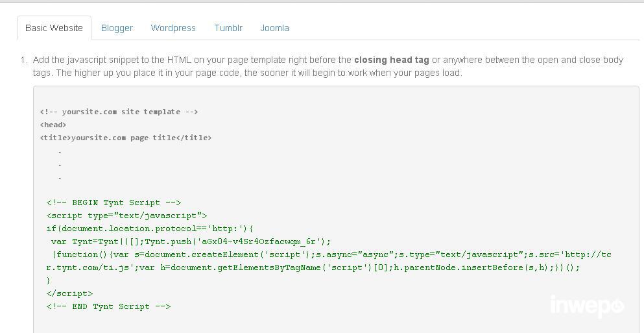Click the END Tynt Script comment
The image size is (644, 333).
pos(108,306)
